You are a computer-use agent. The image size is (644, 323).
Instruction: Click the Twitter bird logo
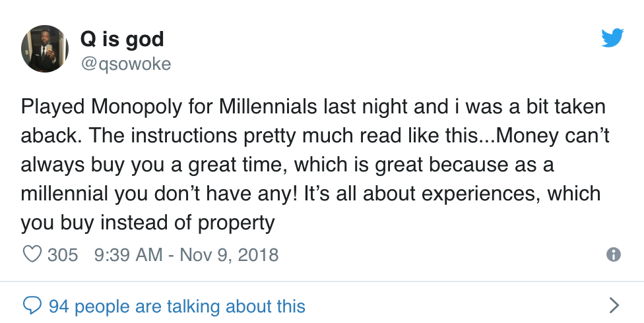612,39
